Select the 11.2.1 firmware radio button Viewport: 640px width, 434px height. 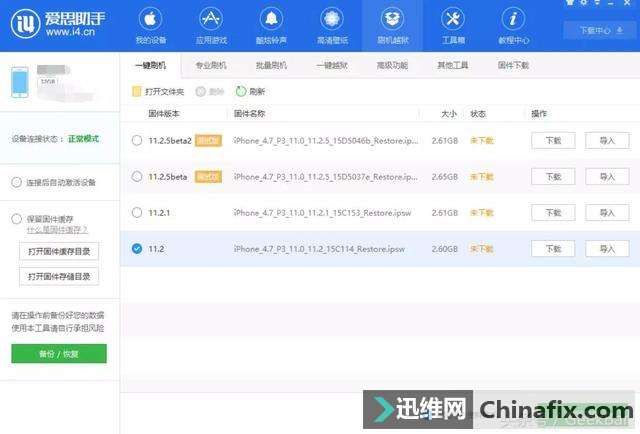point(137,212)
